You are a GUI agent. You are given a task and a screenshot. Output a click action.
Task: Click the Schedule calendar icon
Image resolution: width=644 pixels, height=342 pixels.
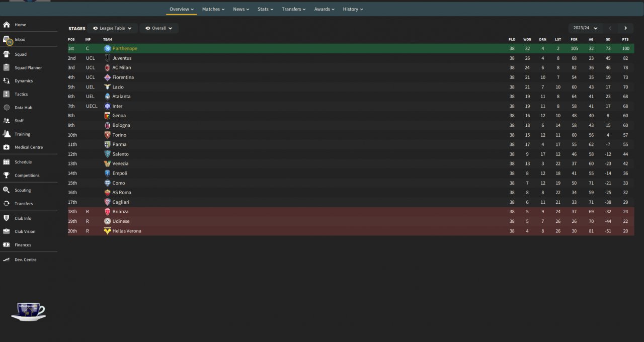7,162
